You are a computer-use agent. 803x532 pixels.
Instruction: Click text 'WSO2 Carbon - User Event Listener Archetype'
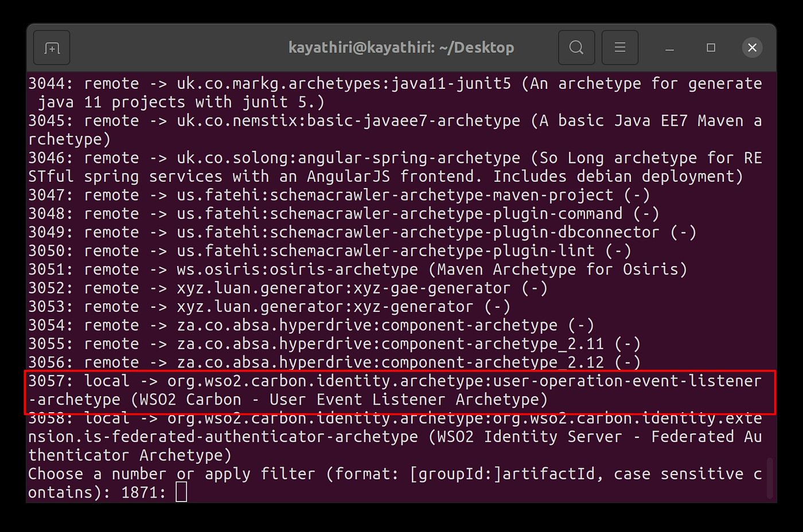tap(340, 400)
